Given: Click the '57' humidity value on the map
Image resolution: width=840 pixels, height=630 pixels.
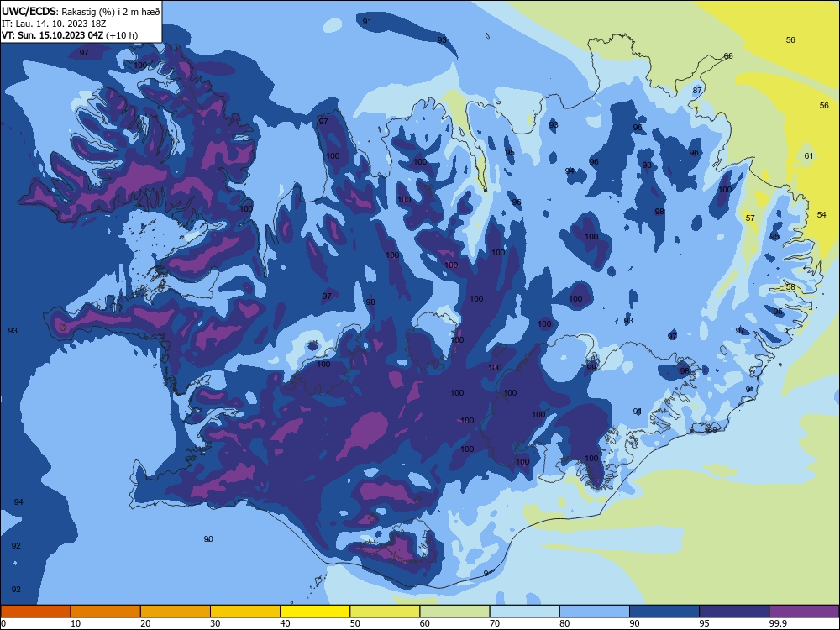Looking at the screenshot, I should [x=750, y=218].
